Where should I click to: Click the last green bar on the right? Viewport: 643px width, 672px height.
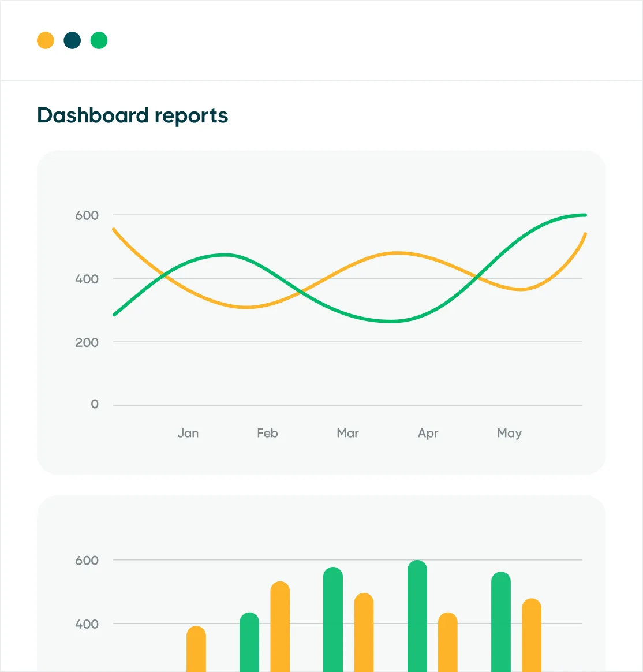(x=501, y=622)
